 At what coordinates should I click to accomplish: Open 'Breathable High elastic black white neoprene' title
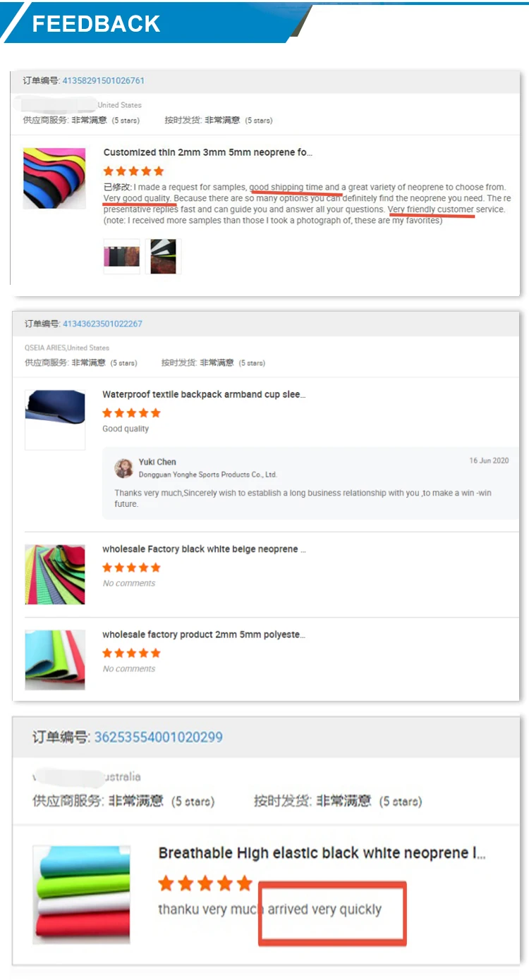pos(322,853)
